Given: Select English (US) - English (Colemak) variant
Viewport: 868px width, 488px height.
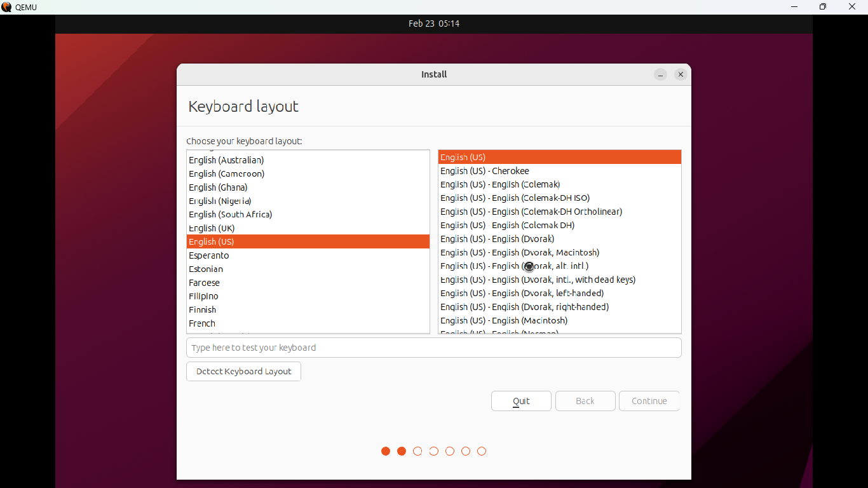Looking at the screenshot, I should click(560, 184).
